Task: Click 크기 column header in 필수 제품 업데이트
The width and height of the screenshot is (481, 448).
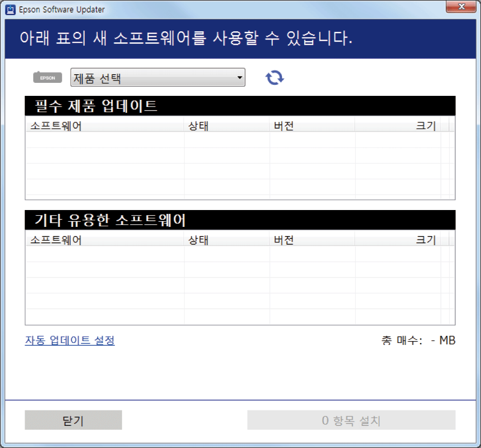Action: [x=398, y=126]
